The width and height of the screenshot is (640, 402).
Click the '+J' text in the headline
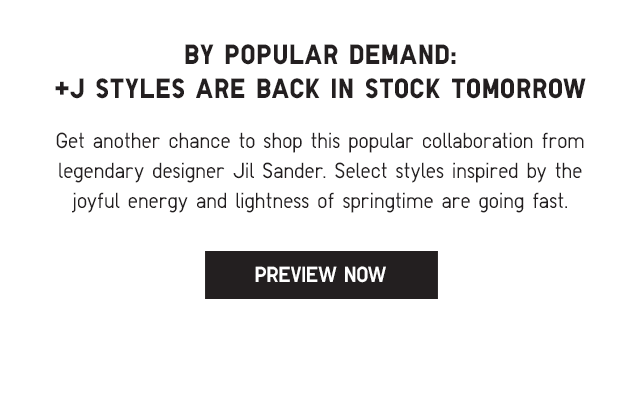[x=70, y=89]
